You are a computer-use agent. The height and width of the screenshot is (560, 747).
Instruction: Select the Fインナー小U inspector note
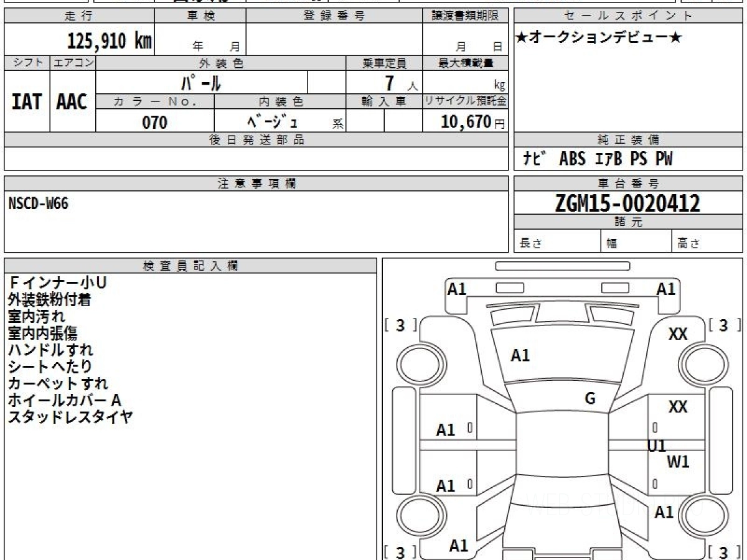click(57, 283)
